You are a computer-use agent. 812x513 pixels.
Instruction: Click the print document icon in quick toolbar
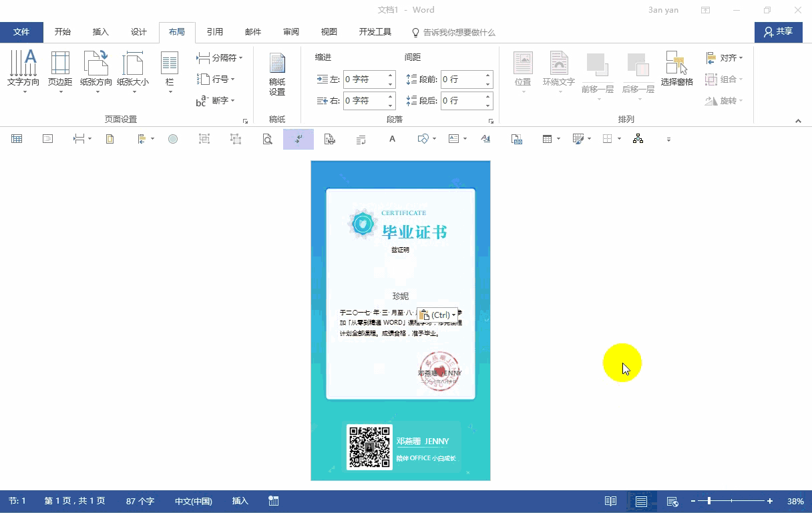click(329, 139)
